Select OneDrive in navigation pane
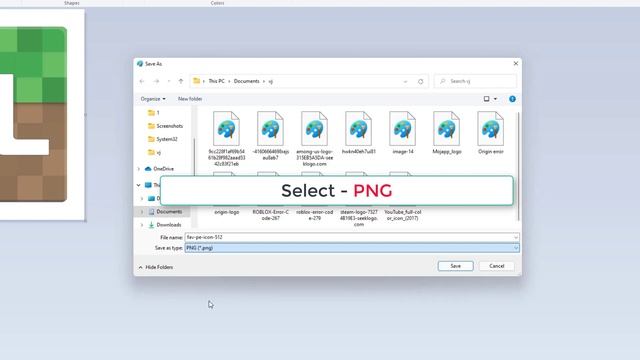Viewport: 640px width, 360px height. click(x=159, y=169)
